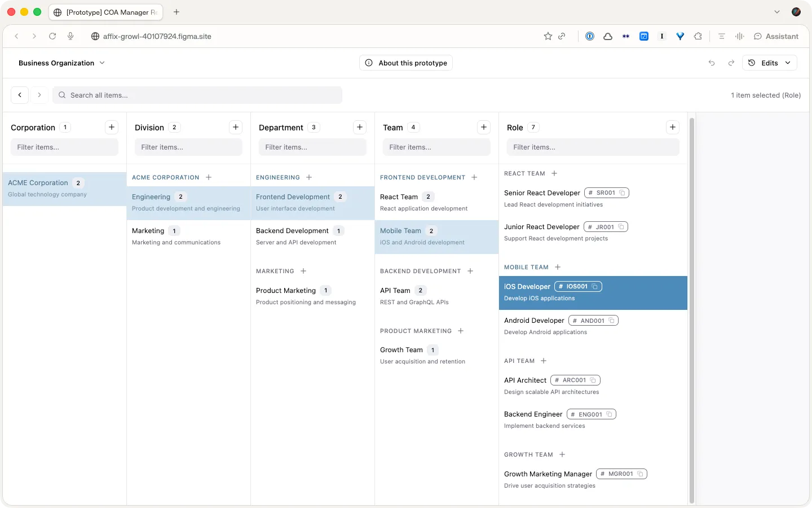The image size is (812, 508).
Task: Redo the last edit
Action: [731, 63]
